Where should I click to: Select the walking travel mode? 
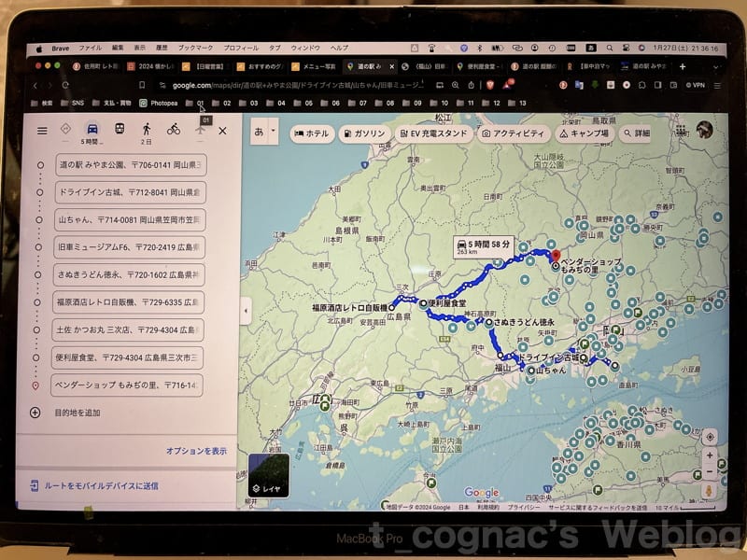click(147, 129)
